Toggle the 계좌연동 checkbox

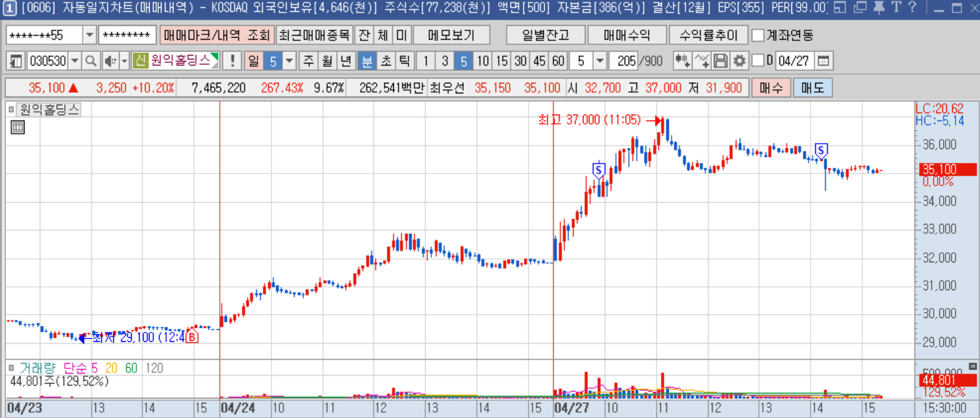758,35
